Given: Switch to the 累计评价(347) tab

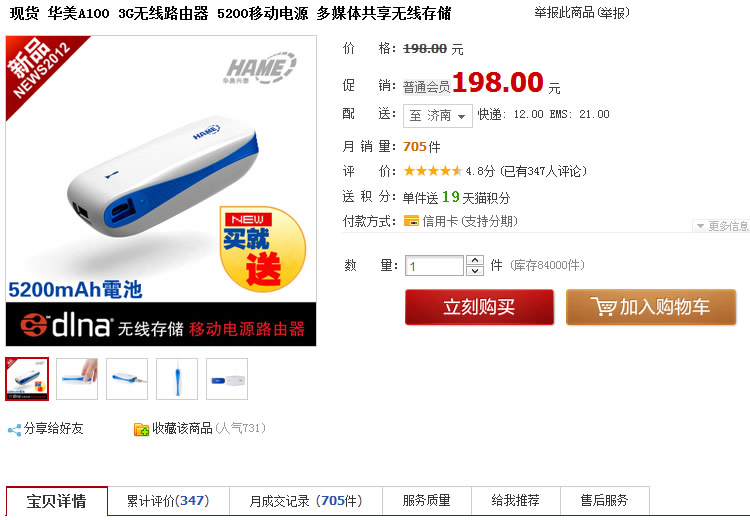Looking at the screenshot, I should (168, 501).
